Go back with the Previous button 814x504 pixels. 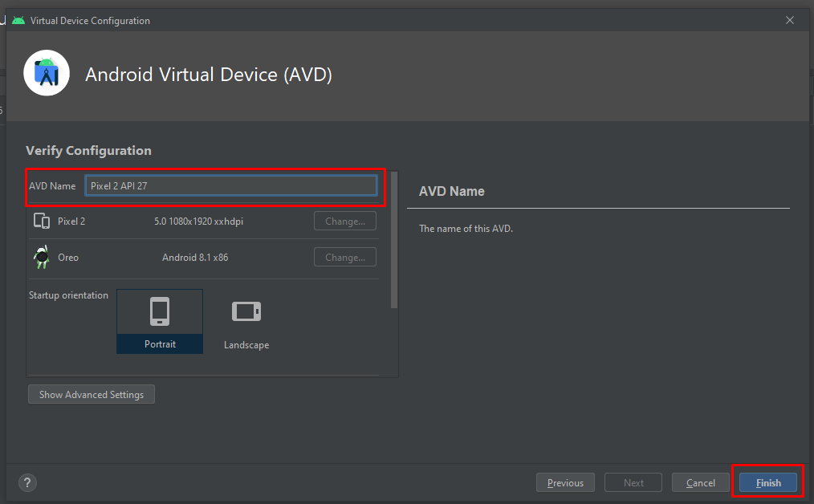click(x=565, y=482)
